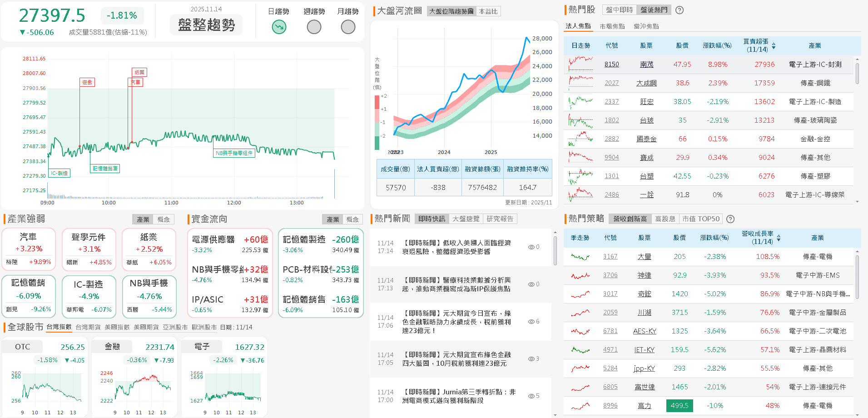Screen dimensions: 868x418
Task: Click the eye view icon on Jumia news
Action: pyautogui.click(x=531, y=396)
